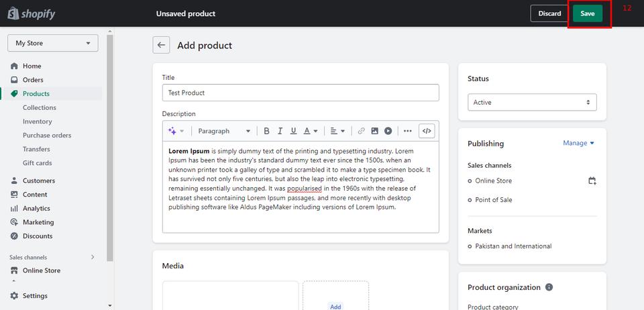Open Collections under Products
Image resolution: width=644 pixels, height=310 pixels.
point(40,107)
